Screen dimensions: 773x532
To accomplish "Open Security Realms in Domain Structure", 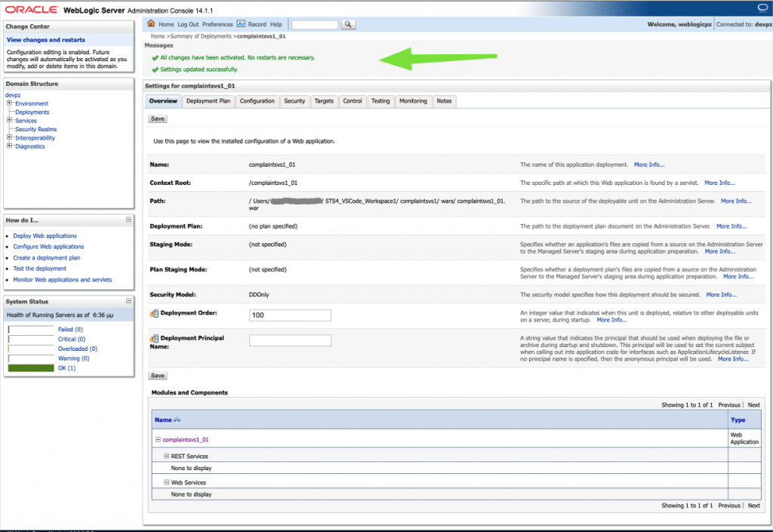I will point(36,129).
